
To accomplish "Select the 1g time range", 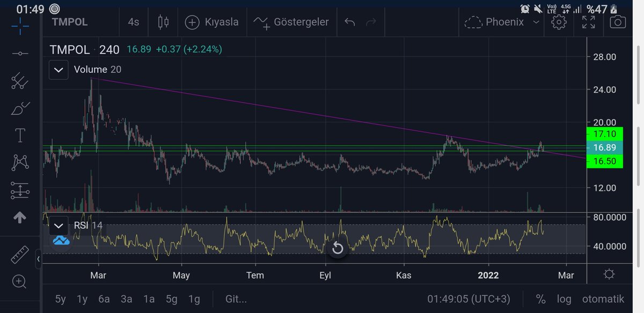I will [194, 299].
